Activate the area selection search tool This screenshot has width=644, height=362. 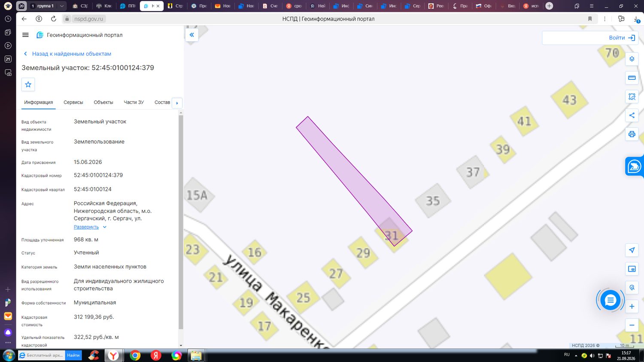click(x=632, y=97)
